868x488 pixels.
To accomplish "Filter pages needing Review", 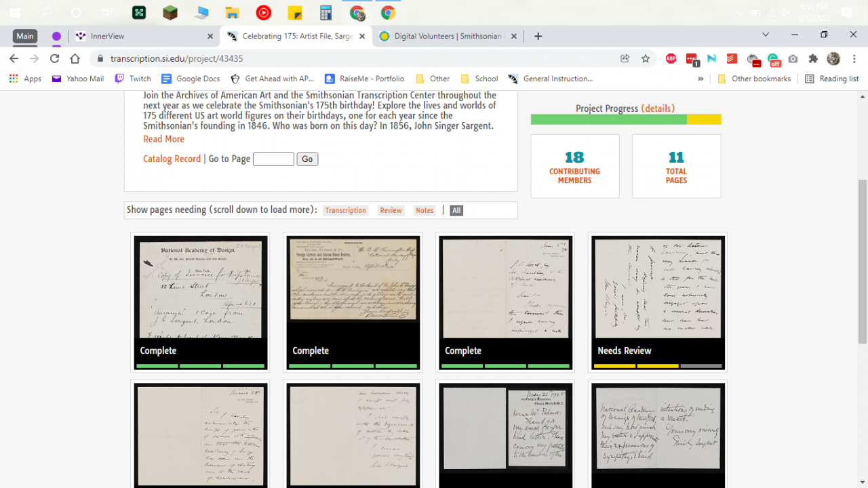I will click(391, 211).
